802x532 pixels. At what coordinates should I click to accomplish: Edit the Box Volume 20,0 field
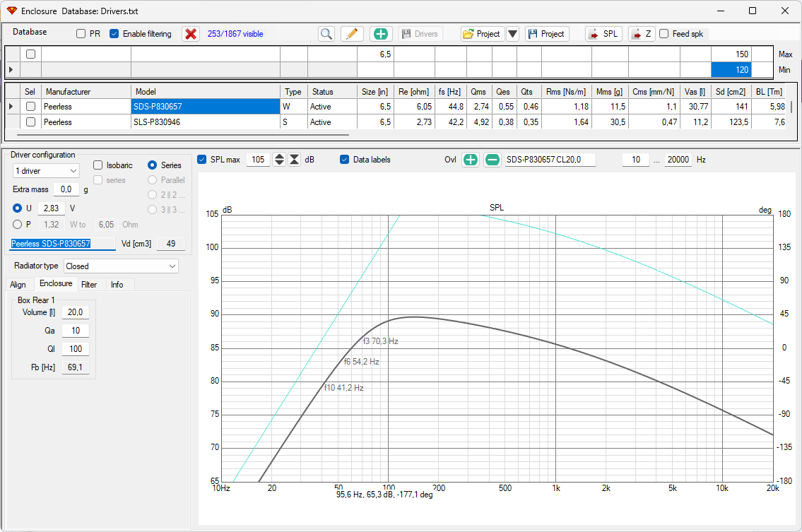(75, 312)
